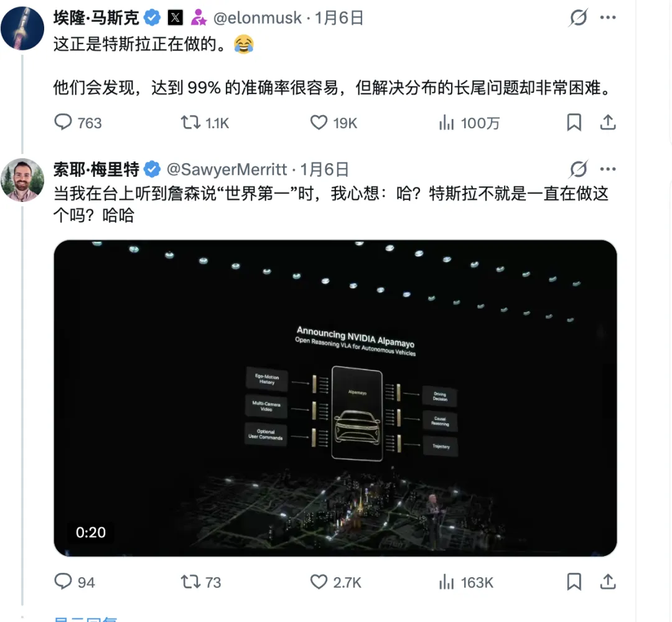Open @SawyerMerritt profile handle link
The image size is (672, 622).
tap(226, 169)
